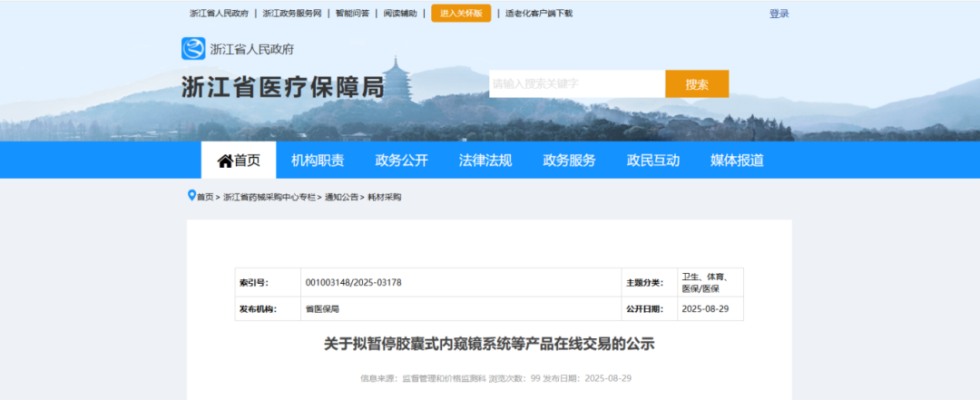Click the 登录 link
980x400 pixels.
[779, 14]
